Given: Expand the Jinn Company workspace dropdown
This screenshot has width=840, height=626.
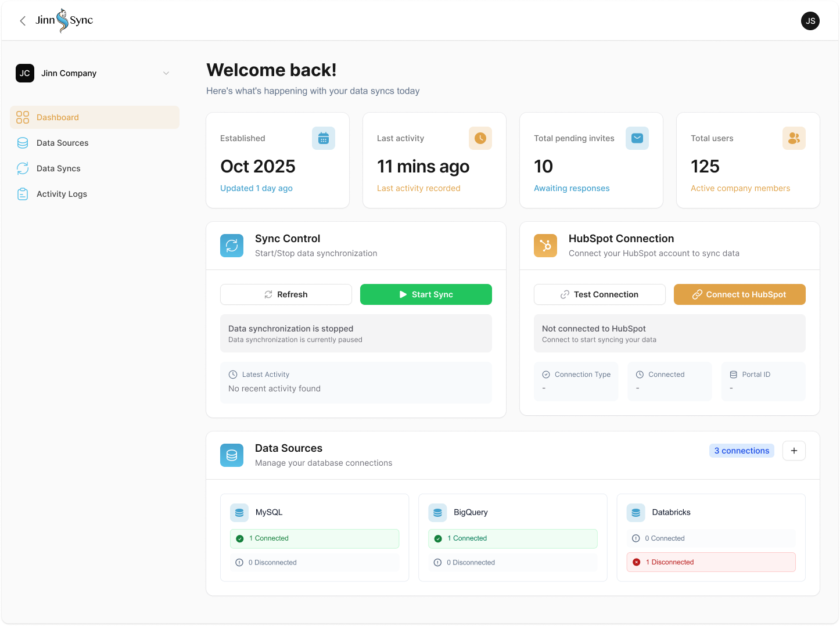Looking at the screenshot, I should click(166, 73).
